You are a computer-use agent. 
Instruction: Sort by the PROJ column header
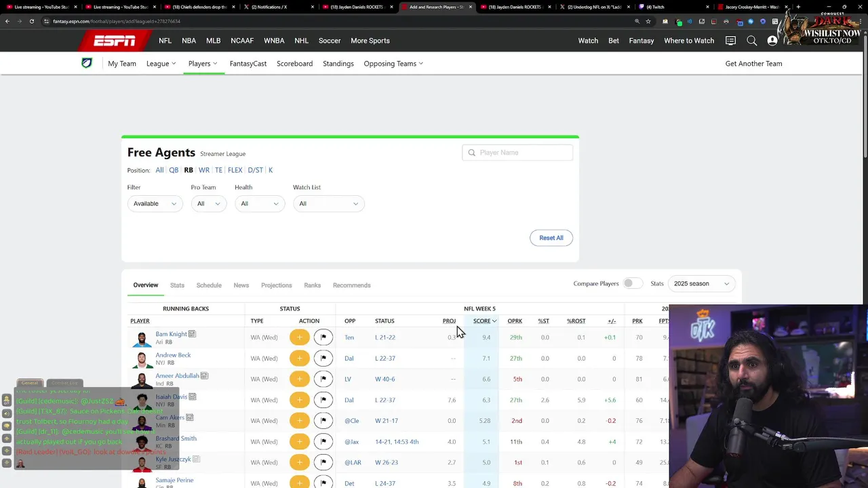pos(449,321)
